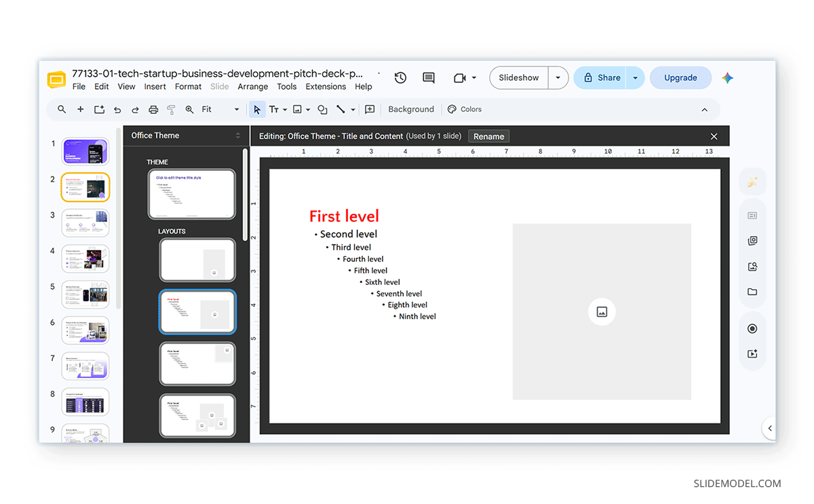Select the first layout thumbnail under LAYOUTS
Screen dimensions: 814x504
click(x=197, y=260)
